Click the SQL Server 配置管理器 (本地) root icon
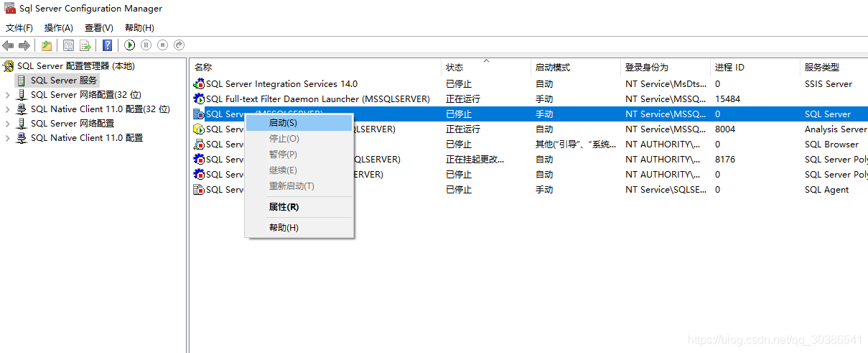Screen dimensions: 868x353 [x=9, y=66]
